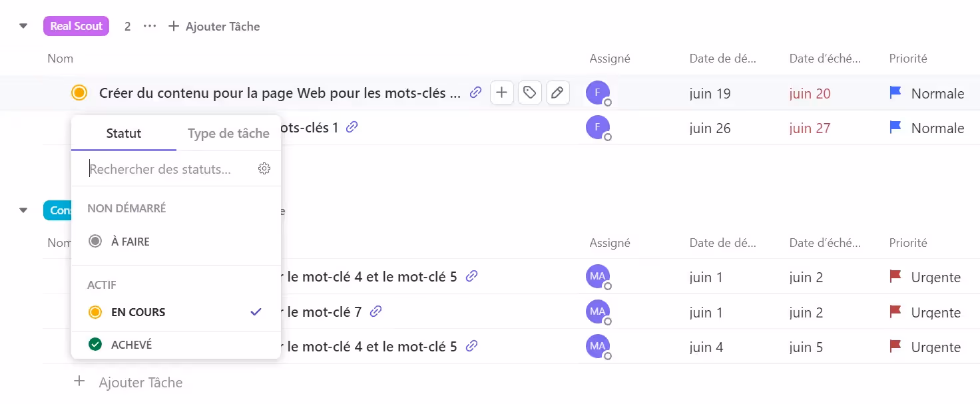Click the link icon on the Créer du contenu task

click(x=475, y=93)
